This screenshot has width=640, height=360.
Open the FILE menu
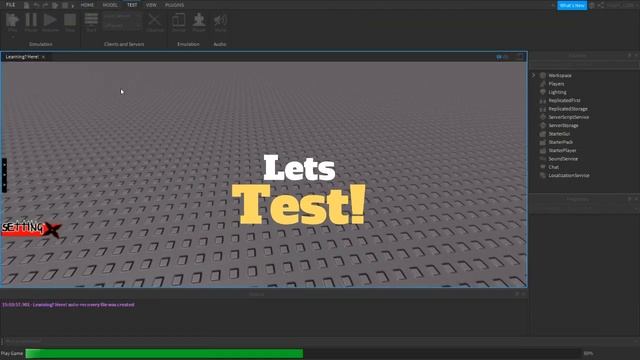(x=11, y=5)
